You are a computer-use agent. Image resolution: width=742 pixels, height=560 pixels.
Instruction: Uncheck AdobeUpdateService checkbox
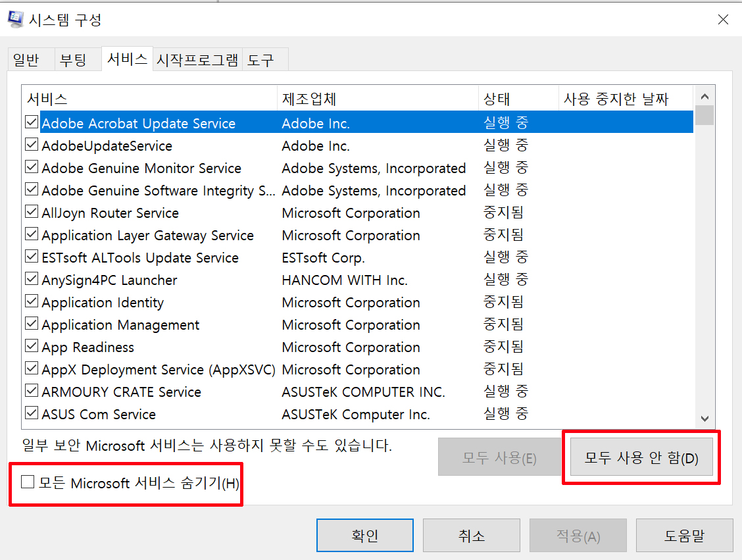pyautogui.click(x=31, y=144)
